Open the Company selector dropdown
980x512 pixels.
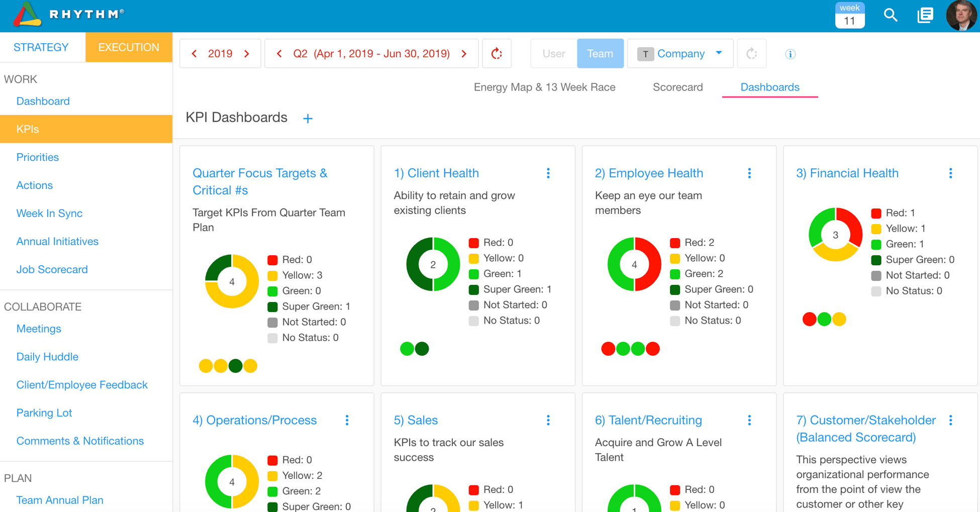click(680, 53)
